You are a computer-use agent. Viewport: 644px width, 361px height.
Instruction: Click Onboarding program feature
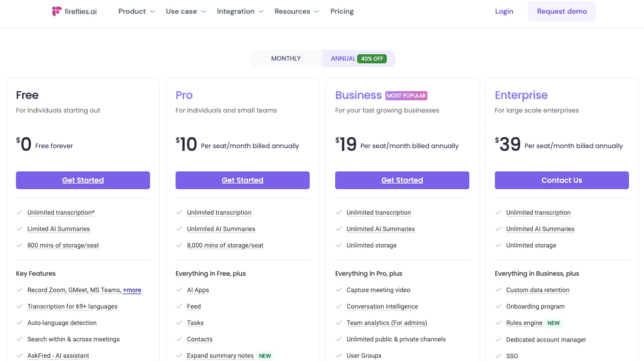535,306
